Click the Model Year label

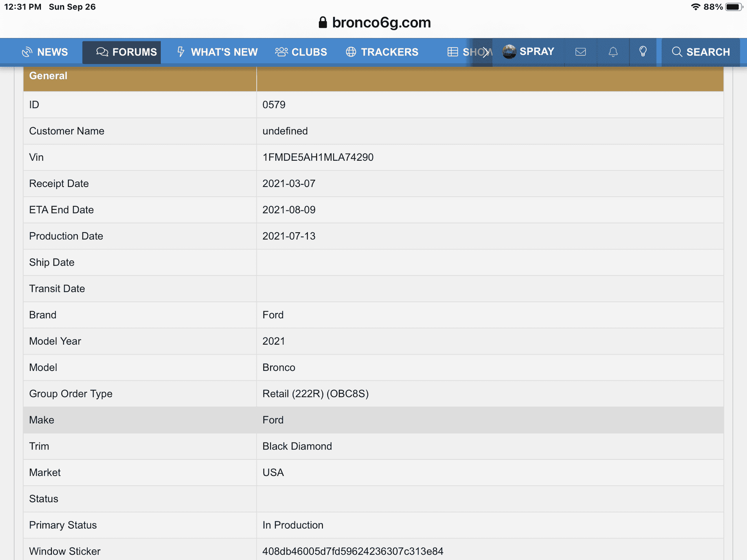pos(55,341)
